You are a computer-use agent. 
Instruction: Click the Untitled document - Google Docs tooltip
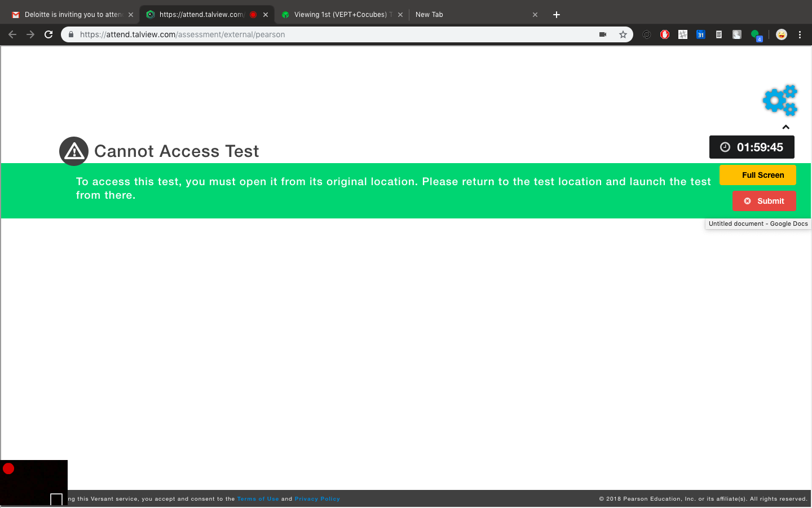pyautogui.click(x=758, y=224)
